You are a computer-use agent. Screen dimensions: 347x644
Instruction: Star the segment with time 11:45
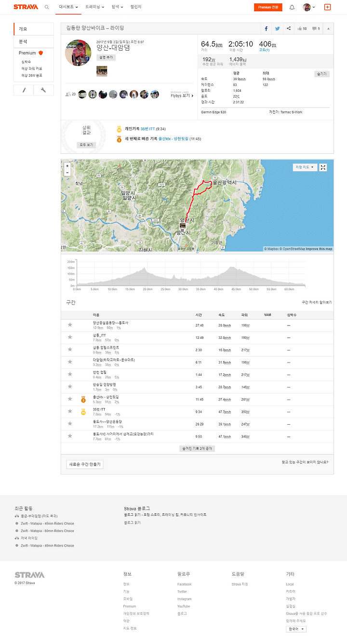pyautogui.click(x=70, y=399)
